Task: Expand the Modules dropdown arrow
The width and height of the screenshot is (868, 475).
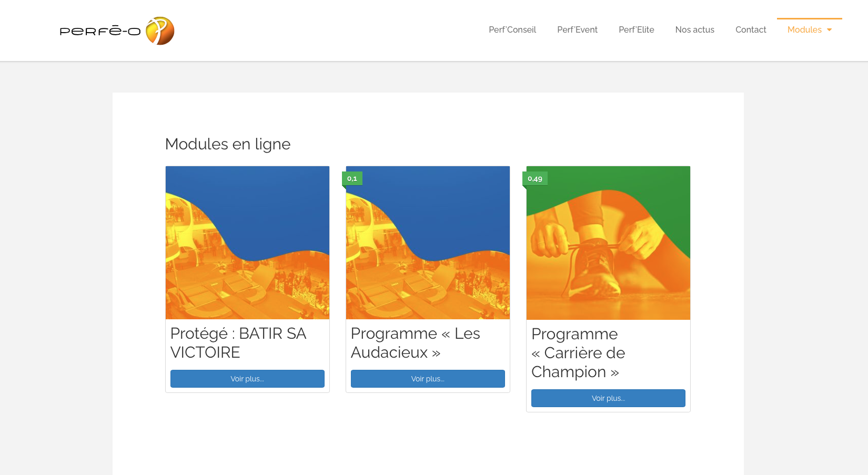Action: tap(829, 30)
